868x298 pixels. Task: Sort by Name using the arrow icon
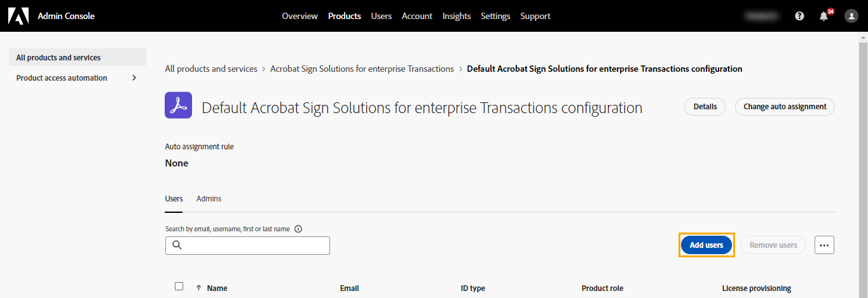[199, 288]
